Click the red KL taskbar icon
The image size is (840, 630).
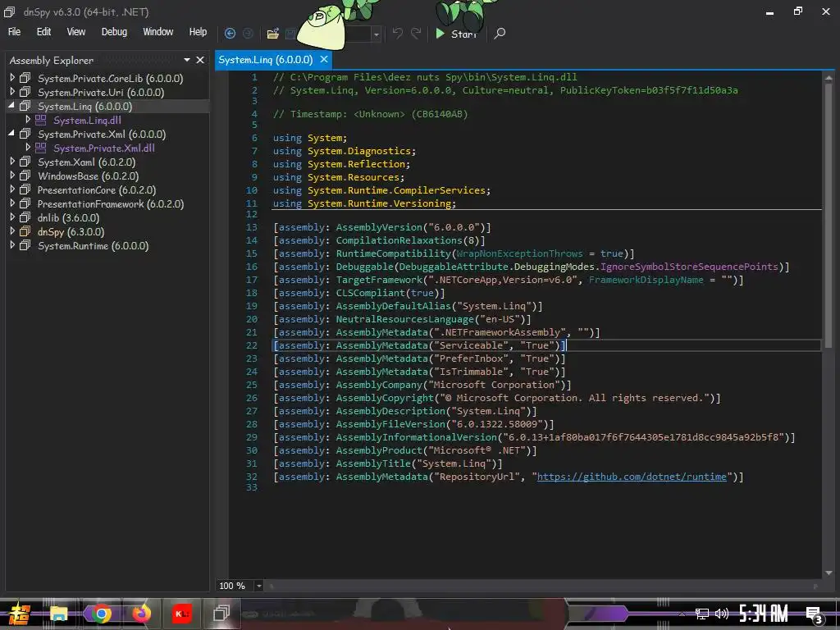pos(181,614)
